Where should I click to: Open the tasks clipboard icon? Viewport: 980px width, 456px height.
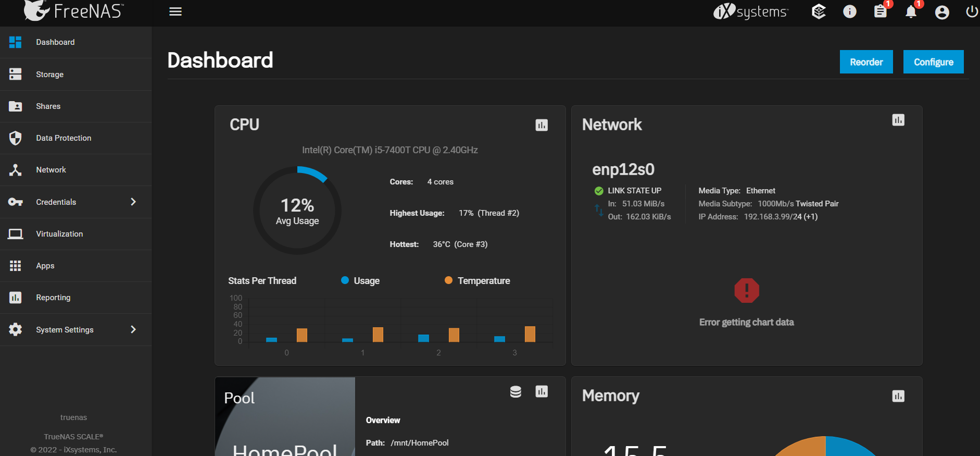(x=880, y=11)
